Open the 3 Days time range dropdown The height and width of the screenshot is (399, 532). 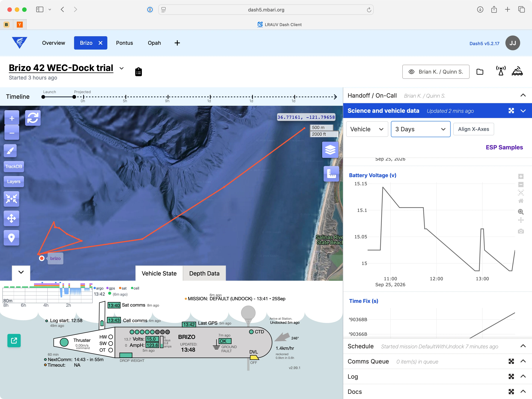[420, 129]
